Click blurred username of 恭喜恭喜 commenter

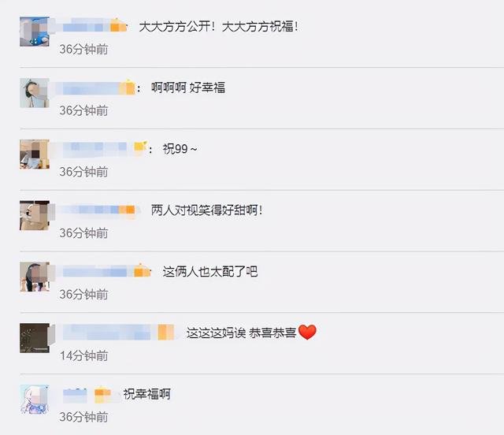(108, 333)
